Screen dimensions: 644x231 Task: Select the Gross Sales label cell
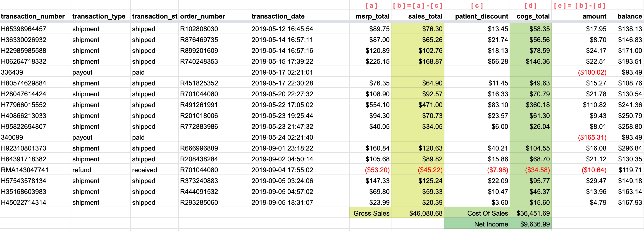point(370,213)
